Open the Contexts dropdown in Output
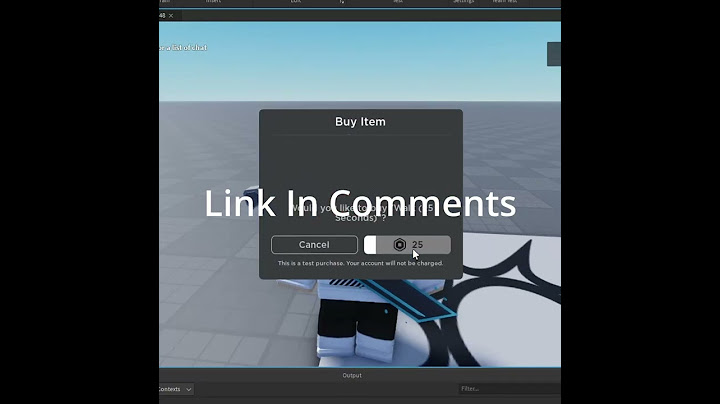The image size is (720, 404). [176, 389]
